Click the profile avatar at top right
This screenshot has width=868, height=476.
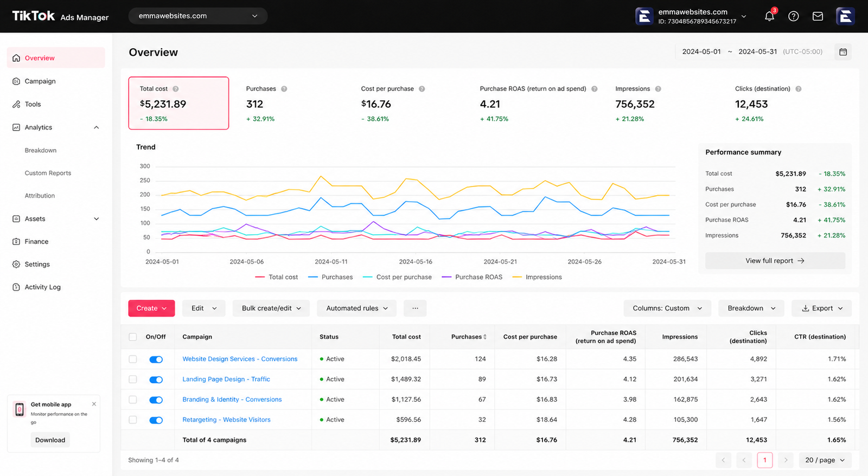845,16
